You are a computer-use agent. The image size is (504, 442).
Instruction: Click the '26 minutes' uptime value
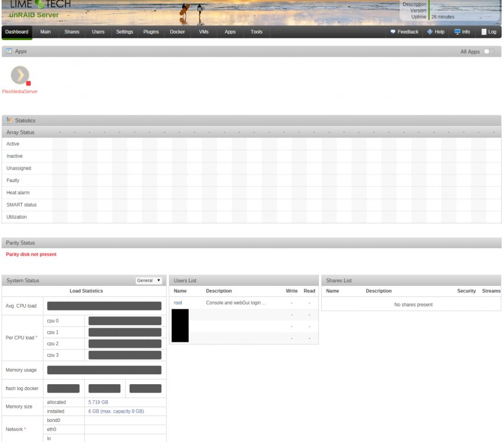[443, 17]
